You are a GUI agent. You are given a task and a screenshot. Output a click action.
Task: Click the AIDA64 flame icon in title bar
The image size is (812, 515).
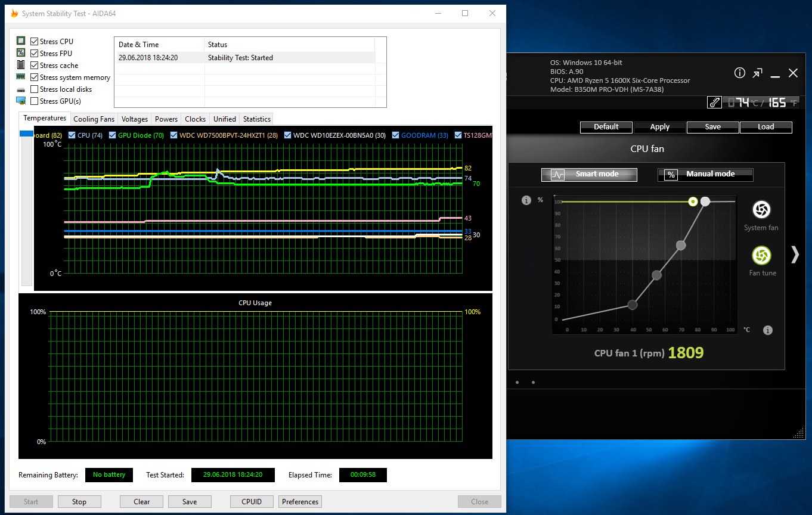tap(14, 13)
